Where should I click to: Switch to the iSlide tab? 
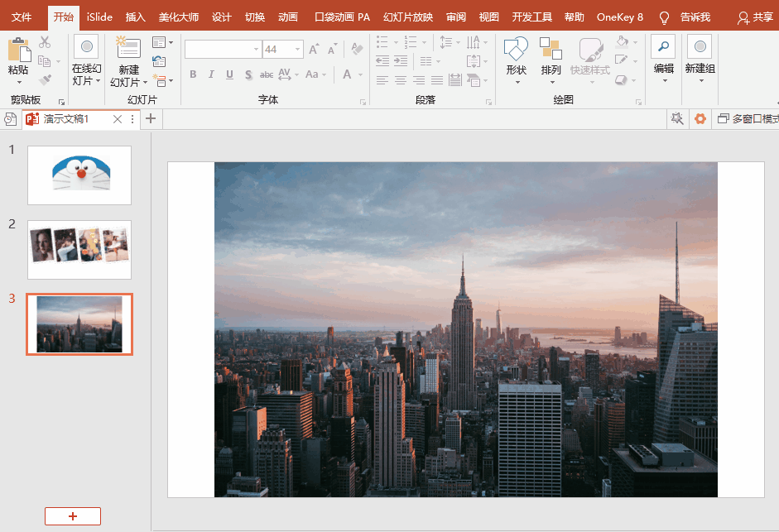pos(99,17)
